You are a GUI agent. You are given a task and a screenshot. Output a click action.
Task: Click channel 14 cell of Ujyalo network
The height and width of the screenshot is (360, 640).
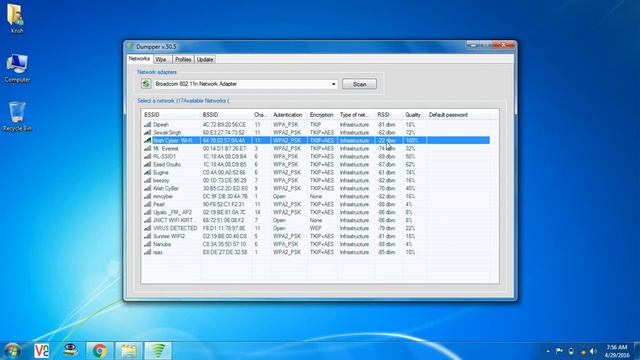tap(258, 212)
